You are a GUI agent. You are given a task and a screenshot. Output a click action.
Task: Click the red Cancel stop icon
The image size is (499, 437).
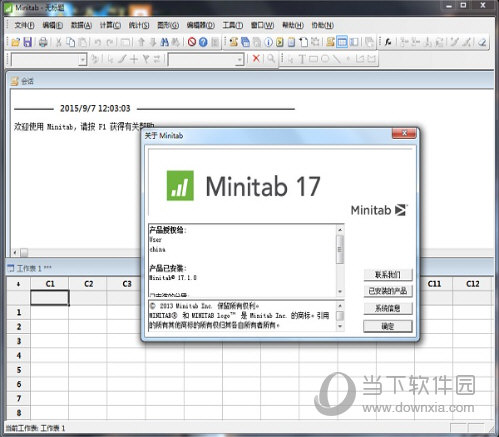[192, 42]
